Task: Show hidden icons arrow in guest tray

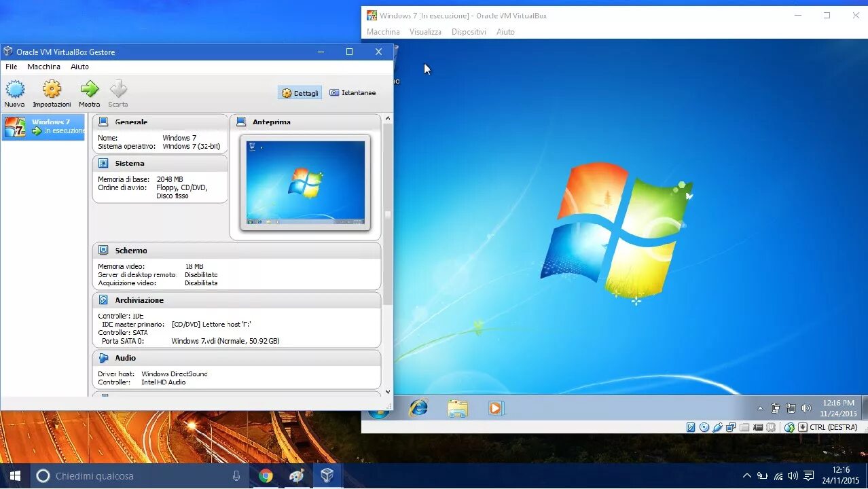Action: tap(761, 409)
